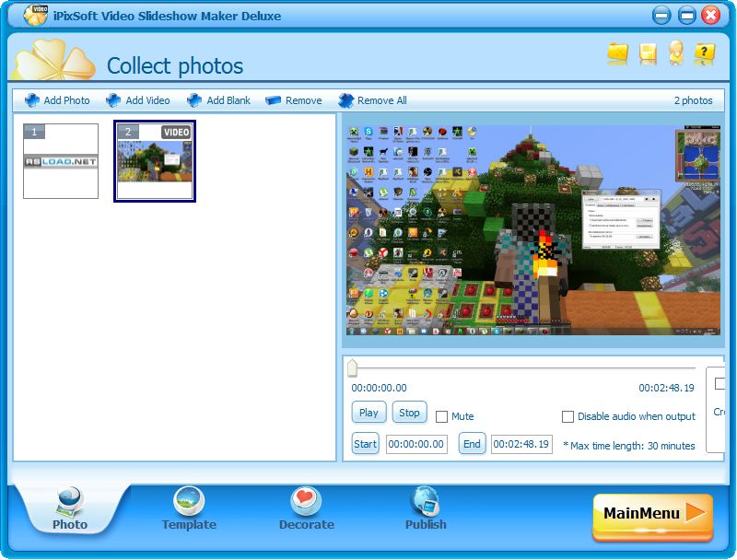Click the playback position slider handle

[352, 367]
